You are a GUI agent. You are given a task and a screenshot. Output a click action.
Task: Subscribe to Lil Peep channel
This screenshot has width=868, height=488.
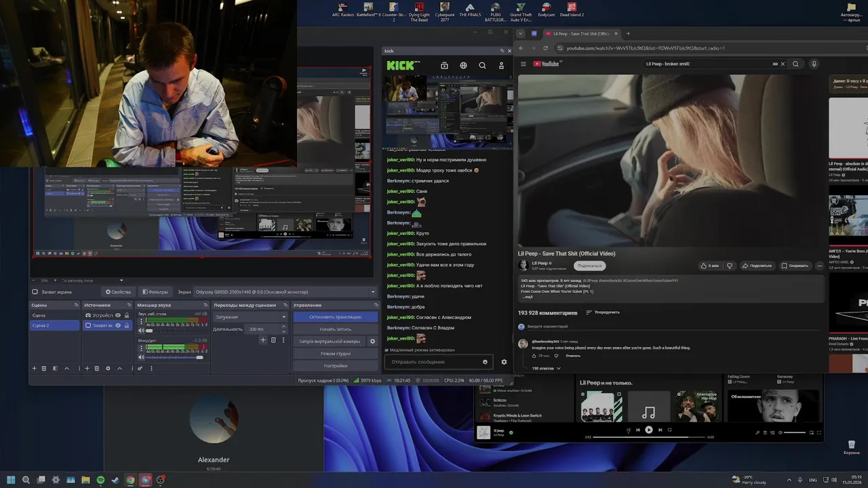click(589, 266)
